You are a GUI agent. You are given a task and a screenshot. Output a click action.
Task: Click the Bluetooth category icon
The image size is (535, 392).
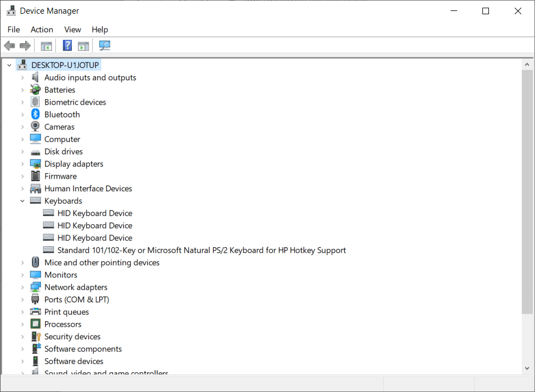pyautogui.click(x=35, y=114)
